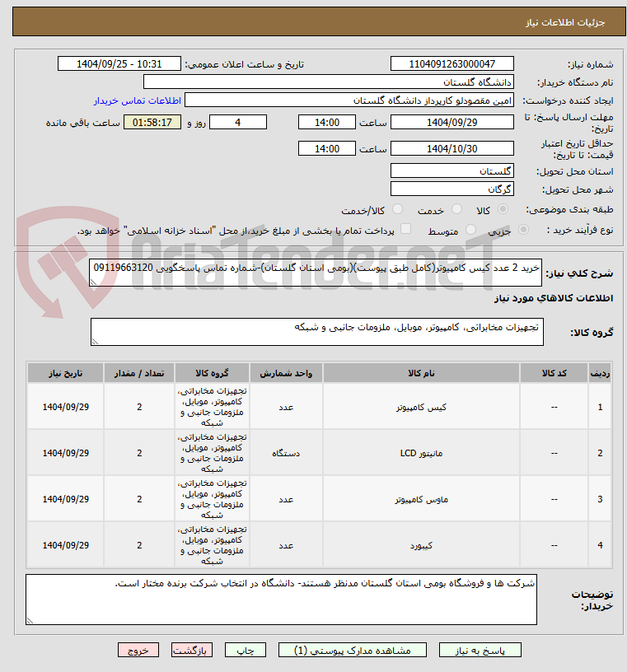Viewport: 627px width, 672px height.
Task: Select the خدمت radio button
Action: click(456, 209)
